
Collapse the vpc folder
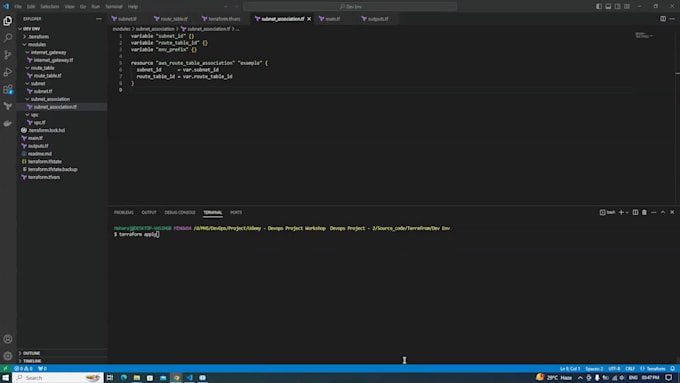point(62,115)
